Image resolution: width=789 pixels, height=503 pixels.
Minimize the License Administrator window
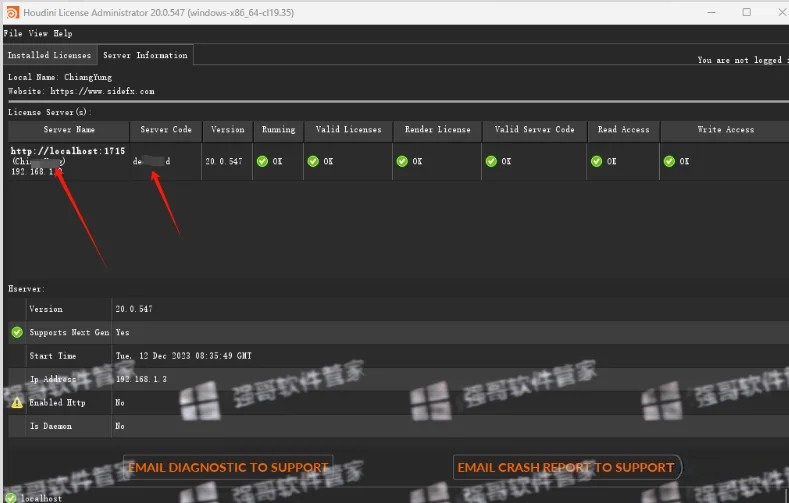tap(711, 13)
